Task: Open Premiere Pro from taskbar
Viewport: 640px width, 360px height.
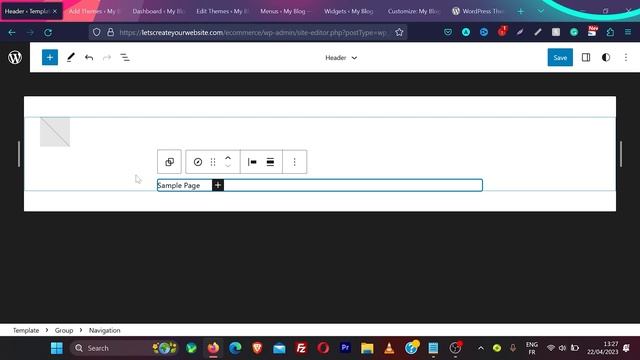Action: tap(345, 348)
